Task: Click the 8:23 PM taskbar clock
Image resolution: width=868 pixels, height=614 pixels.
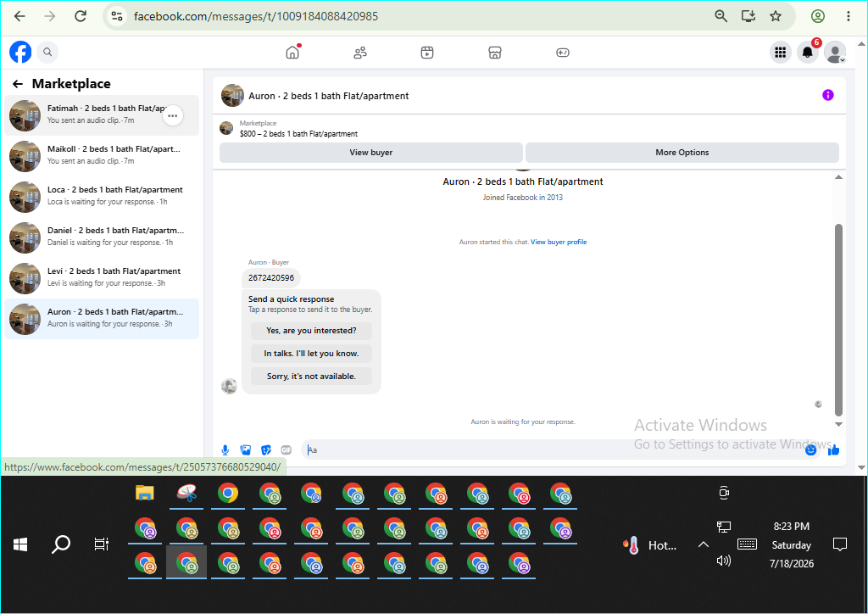Action: pos(791,527)
